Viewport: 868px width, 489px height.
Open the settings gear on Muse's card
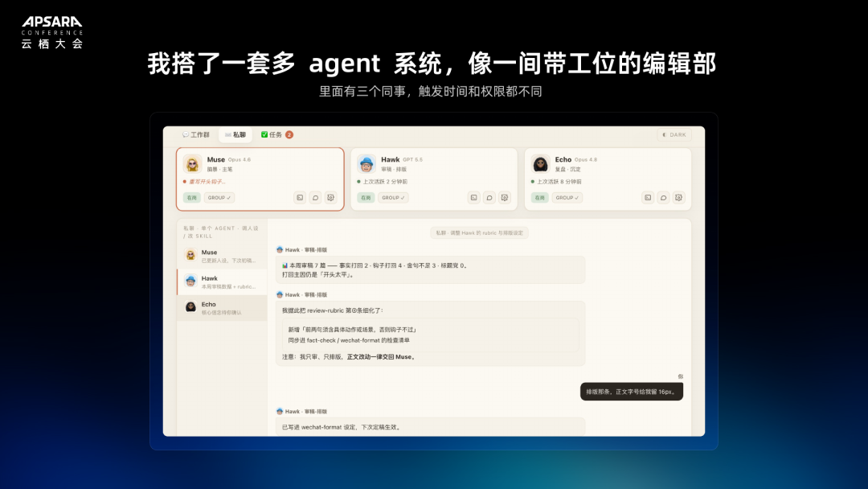pyautogui.click(x=330, y=198)
